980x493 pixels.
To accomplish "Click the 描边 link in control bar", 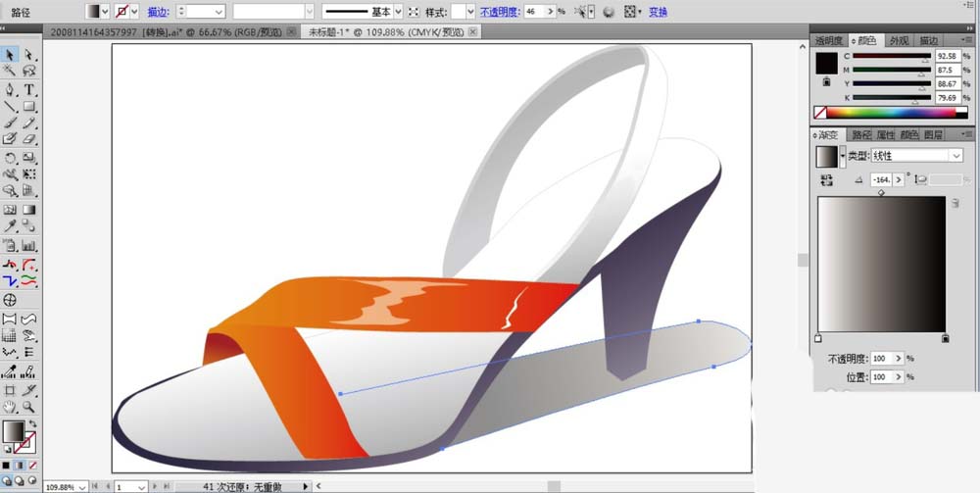I will click(157, 11).
